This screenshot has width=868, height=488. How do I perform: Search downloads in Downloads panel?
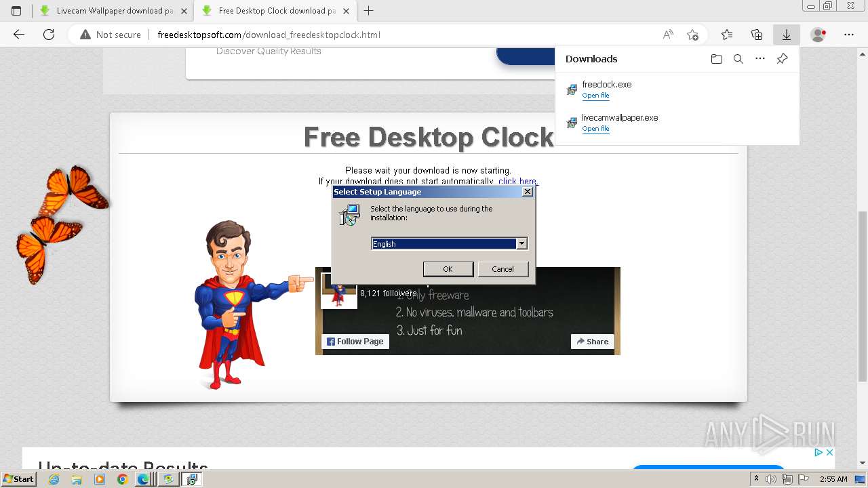coord(738,59)
